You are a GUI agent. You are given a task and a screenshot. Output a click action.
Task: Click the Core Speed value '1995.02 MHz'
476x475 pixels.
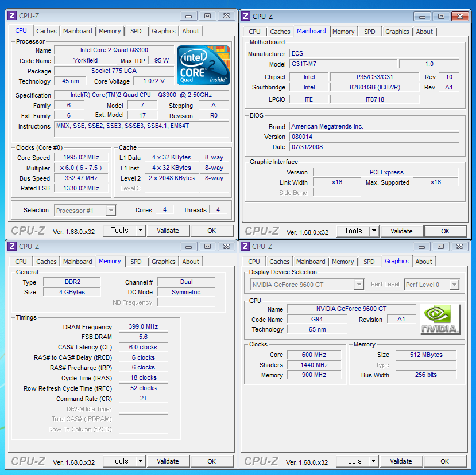(82, 157)
